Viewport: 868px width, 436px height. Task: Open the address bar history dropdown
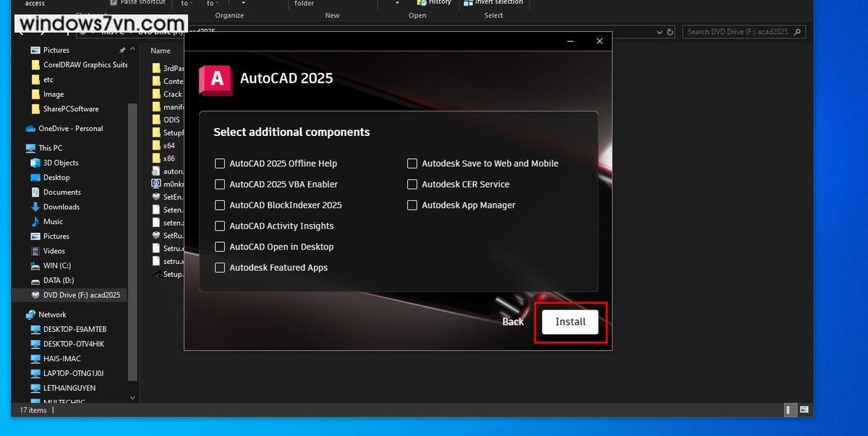[x=659, y=32]
